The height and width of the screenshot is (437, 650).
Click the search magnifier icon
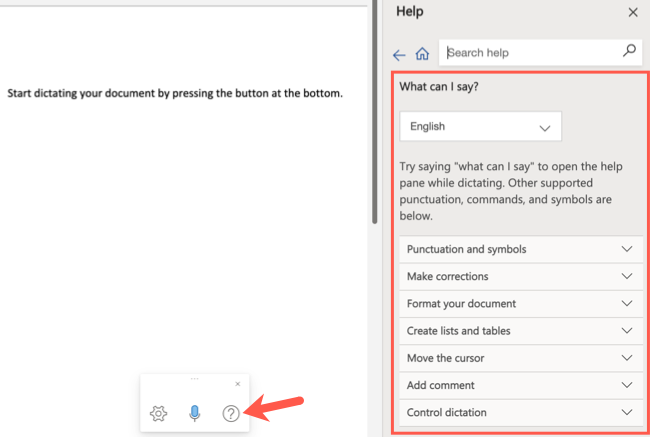(x=629, y=50)
